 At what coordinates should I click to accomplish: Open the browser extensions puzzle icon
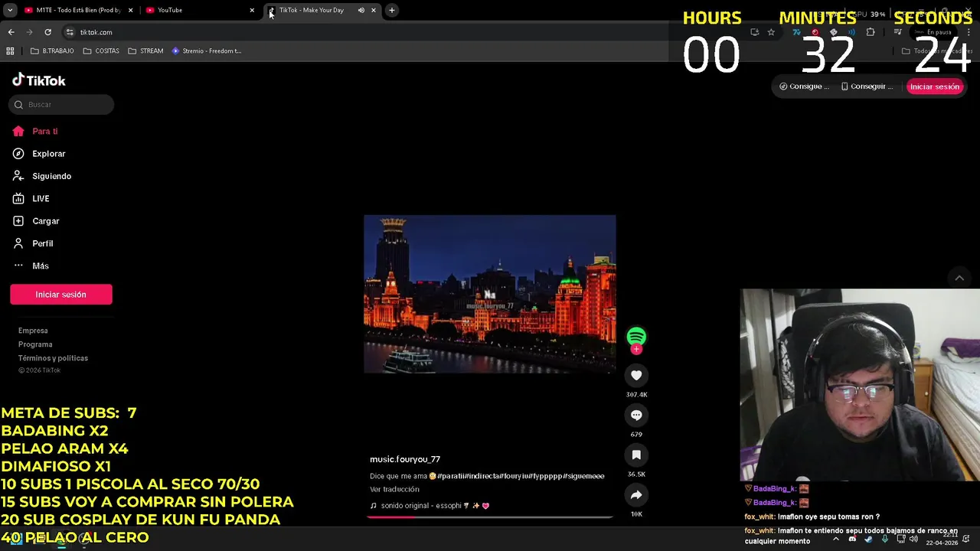pos(871,32)
